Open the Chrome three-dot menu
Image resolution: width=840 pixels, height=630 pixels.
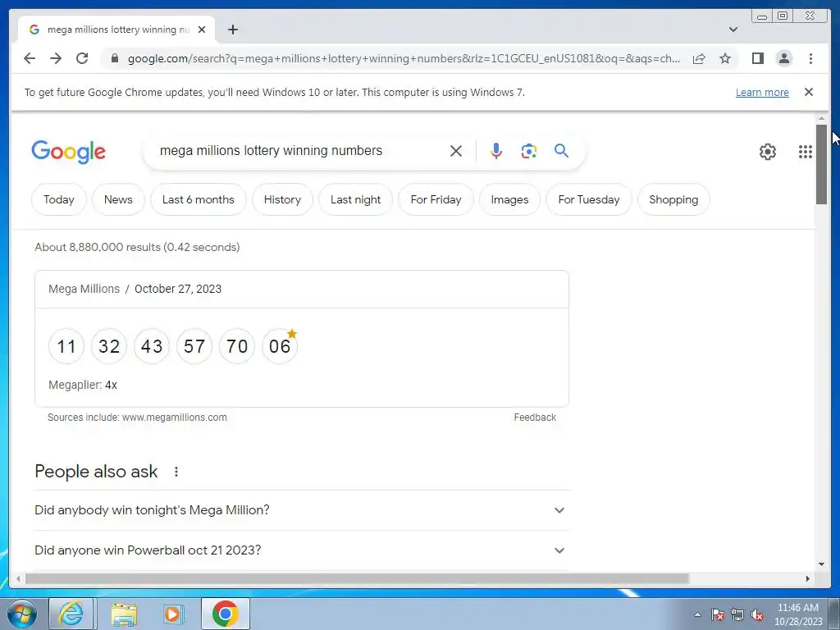coord(810,58)
